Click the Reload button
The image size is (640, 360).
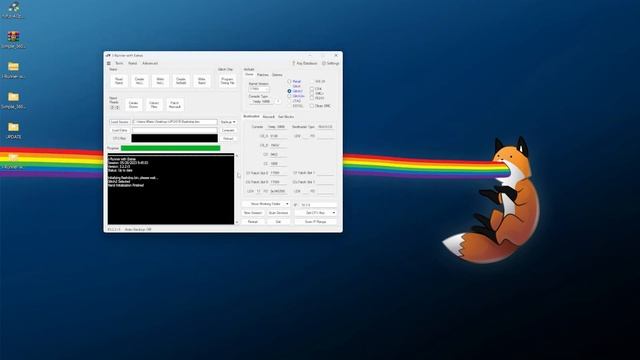coord(228,138)
